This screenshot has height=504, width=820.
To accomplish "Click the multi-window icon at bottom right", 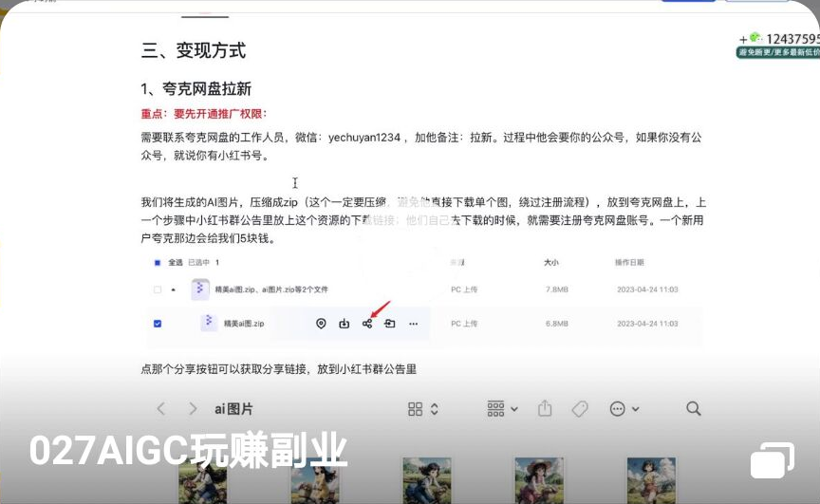I will tap(773, 460).
